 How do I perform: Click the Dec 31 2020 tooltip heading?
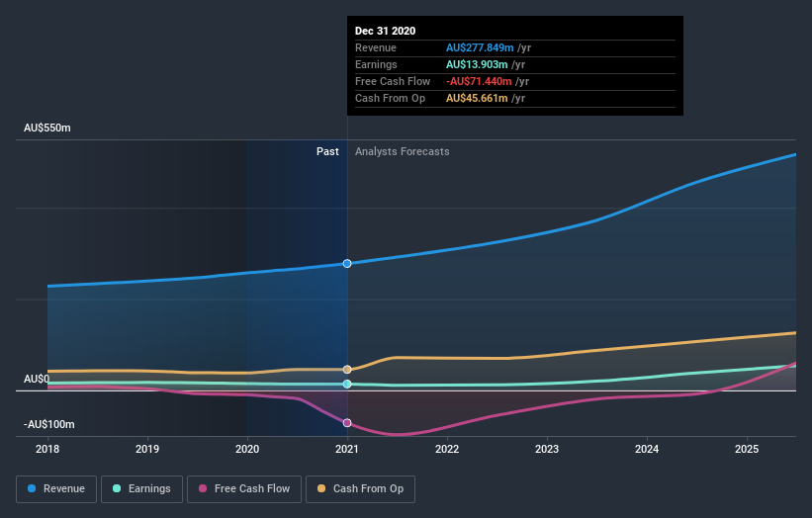pyautogui.click(x=386, y=31)
